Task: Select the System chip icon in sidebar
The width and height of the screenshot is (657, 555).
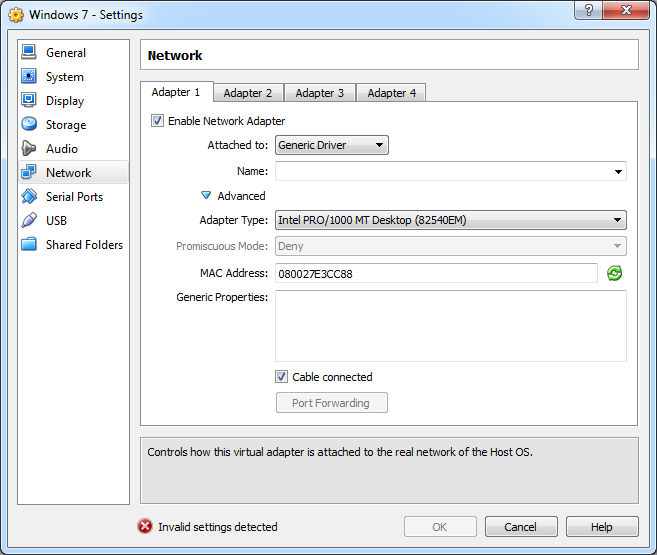Action: tap(28, 76)
